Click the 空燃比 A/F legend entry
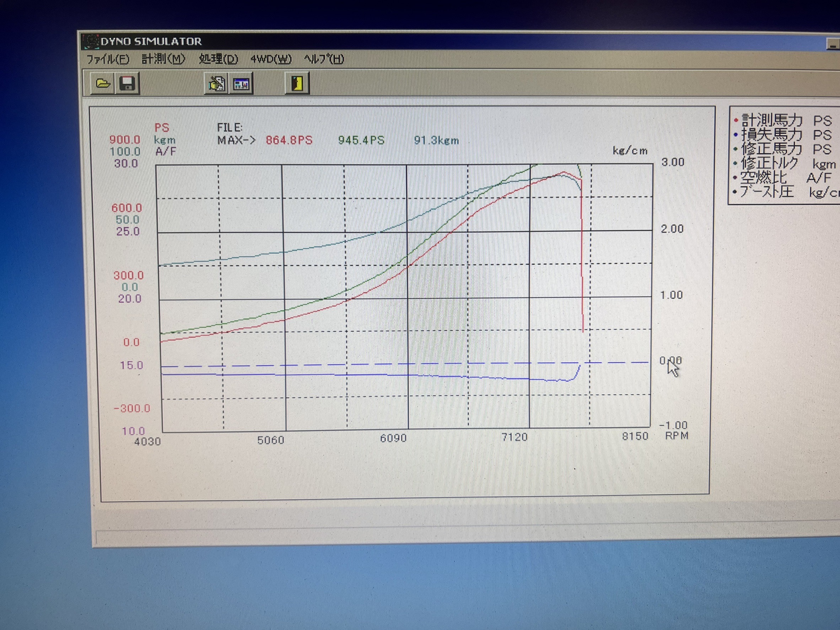The image size is (840, 630). (783, 177)
